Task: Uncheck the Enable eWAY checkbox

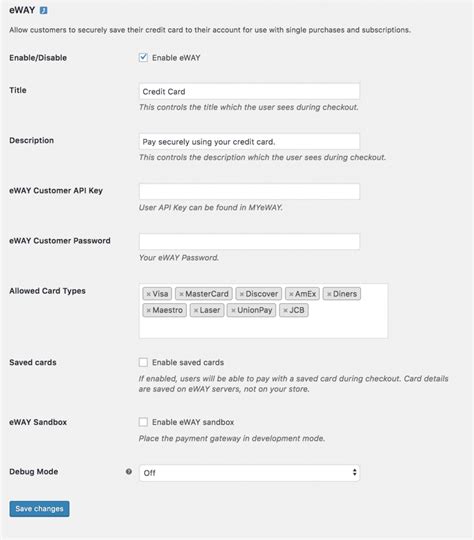Action: [143, 58]
